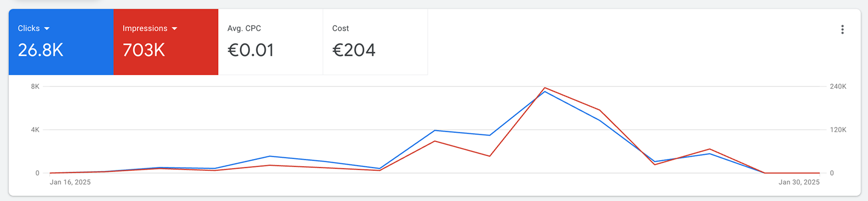868x201 pixels.
Task: Click the 4K left axis label
Action: pos(35,130)
